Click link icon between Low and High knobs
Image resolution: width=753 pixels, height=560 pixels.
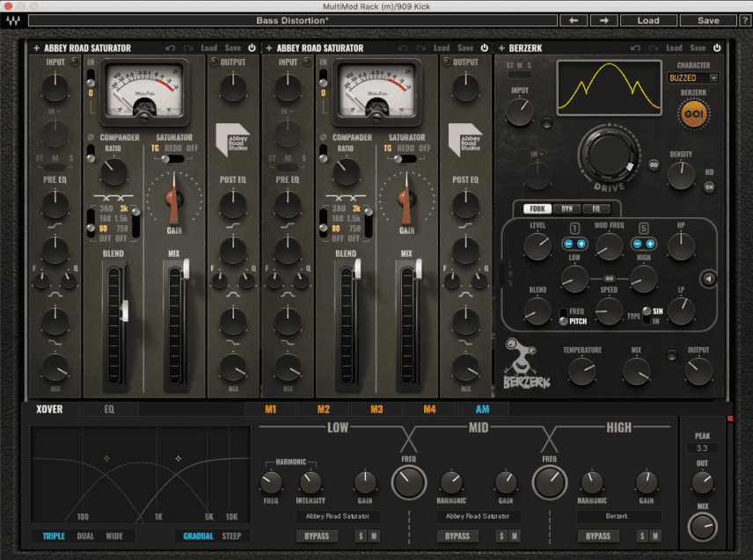tap(609, 279)
